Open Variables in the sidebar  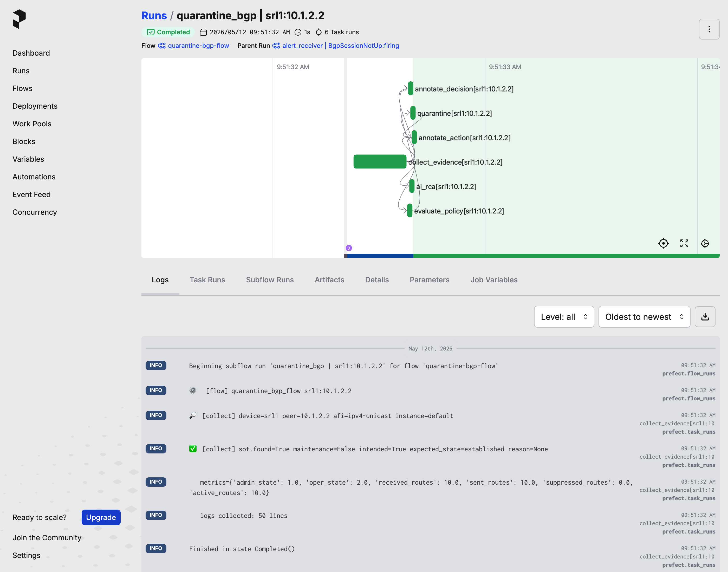(28, 159)
